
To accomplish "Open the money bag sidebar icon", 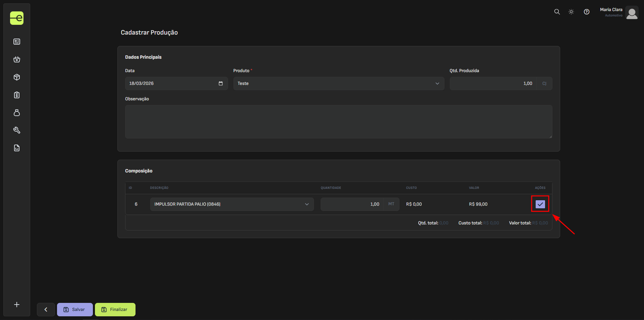I will [x=17, y=113].
